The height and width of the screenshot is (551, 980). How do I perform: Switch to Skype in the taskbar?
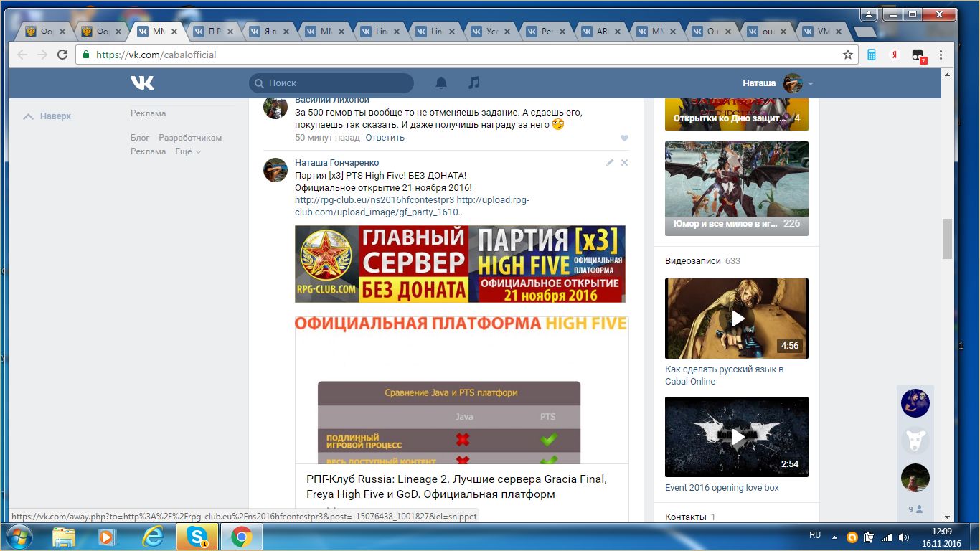coord(197,537)
